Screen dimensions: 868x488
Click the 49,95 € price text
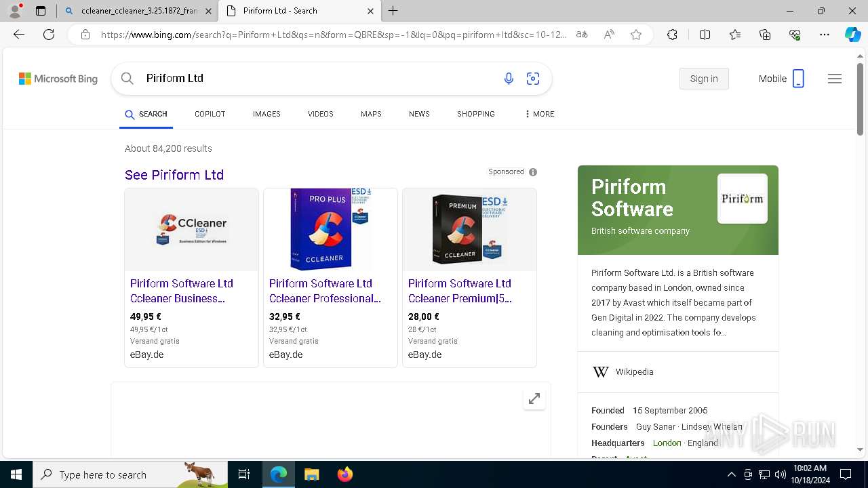tap(146, 317)
